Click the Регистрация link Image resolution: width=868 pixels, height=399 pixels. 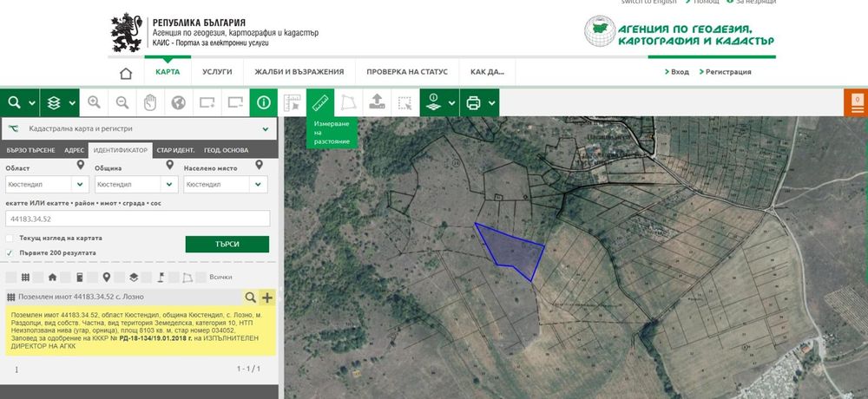click(728, 72)
